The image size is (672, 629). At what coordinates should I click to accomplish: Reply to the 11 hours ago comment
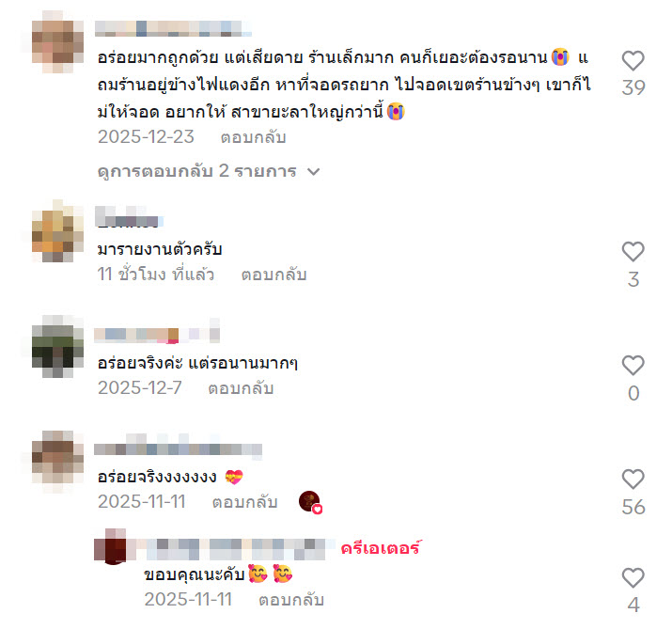(273, 275)
